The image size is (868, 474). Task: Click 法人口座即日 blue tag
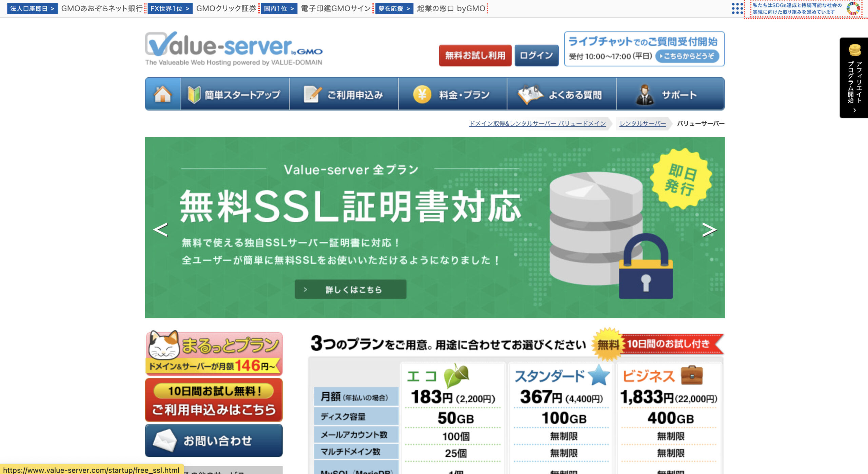[x=32, y=8]
